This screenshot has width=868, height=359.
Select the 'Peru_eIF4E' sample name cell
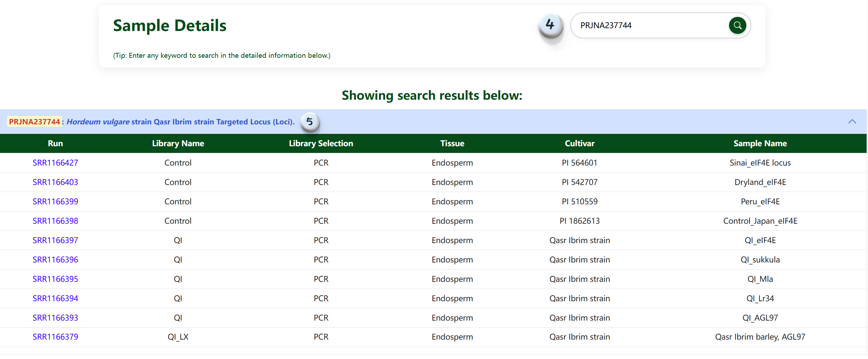pos(760,202)
